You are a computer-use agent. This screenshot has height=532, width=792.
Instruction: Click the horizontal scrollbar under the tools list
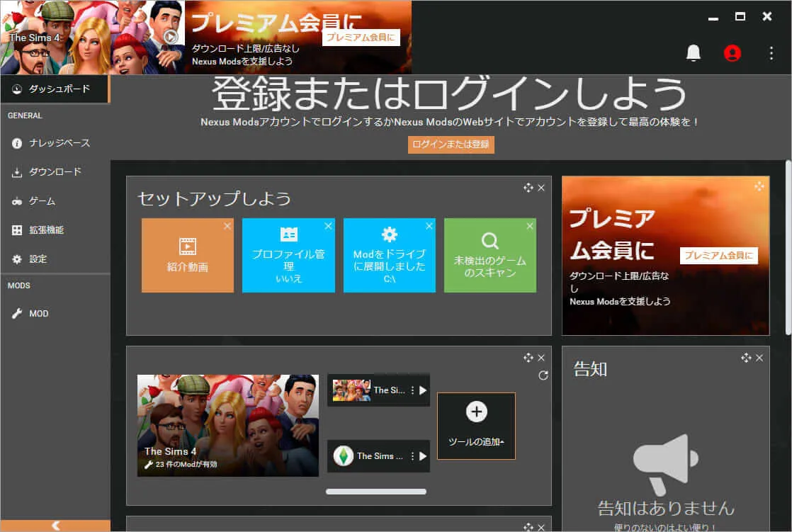376,491
